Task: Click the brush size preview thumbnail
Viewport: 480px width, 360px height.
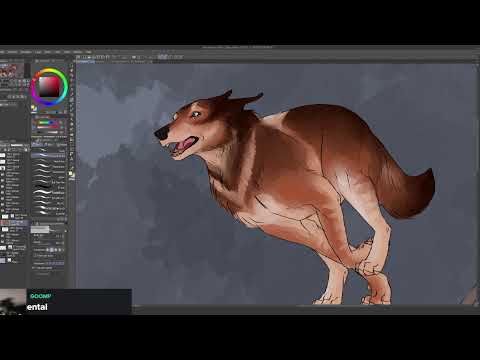Action: [40, 229]
